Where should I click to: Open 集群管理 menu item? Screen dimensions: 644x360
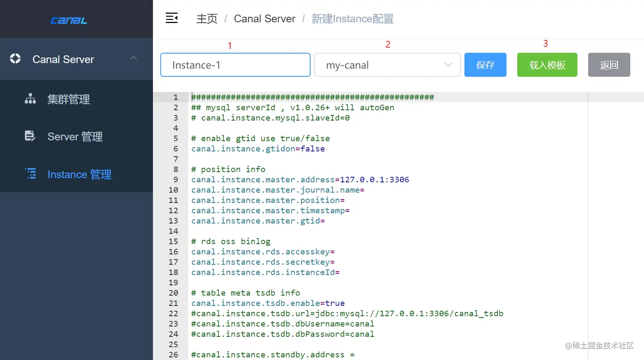[x=76, y=99]
